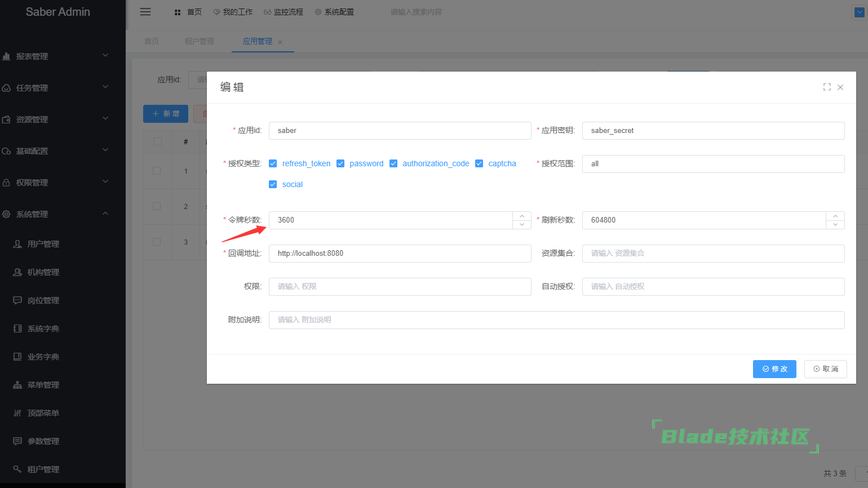
Task: Increase 令牌秒数 with the up arrow
Action: [x=522, y=216]
